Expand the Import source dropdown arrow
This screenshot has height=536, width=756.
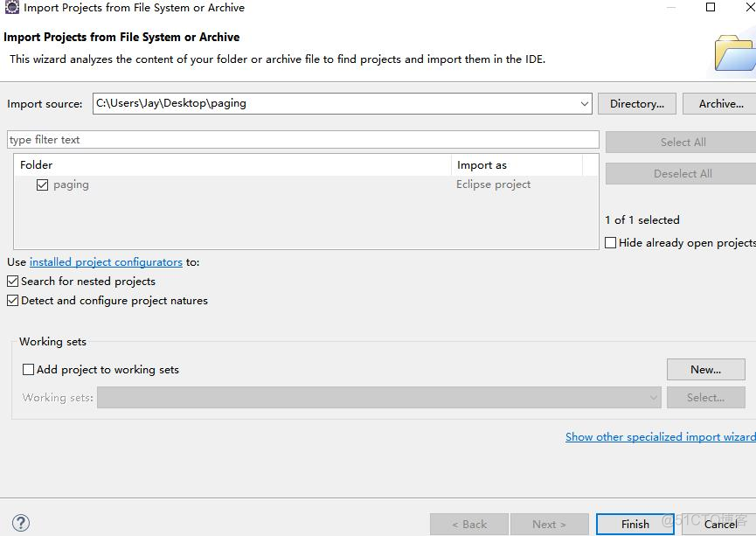pyautogui.click(x=585, y=104)
